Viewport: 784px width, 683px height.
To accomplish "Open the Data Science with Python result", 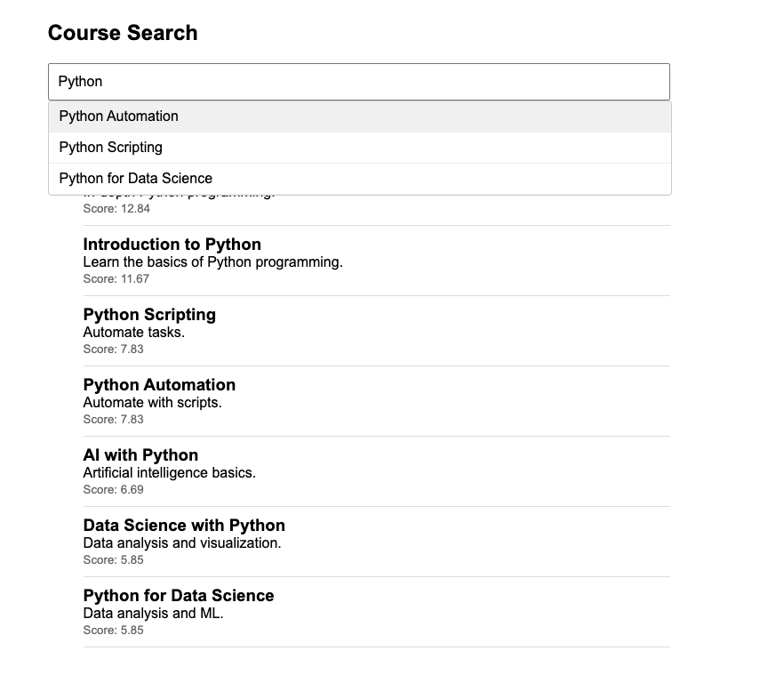I will pos(184,526).
